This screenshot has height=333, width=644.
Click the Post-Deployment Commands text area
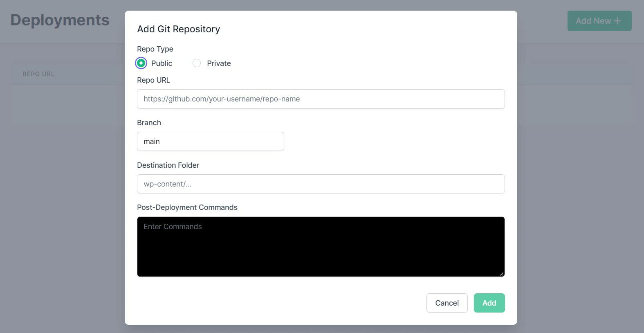pyautogui.click(x=321, y=247)
